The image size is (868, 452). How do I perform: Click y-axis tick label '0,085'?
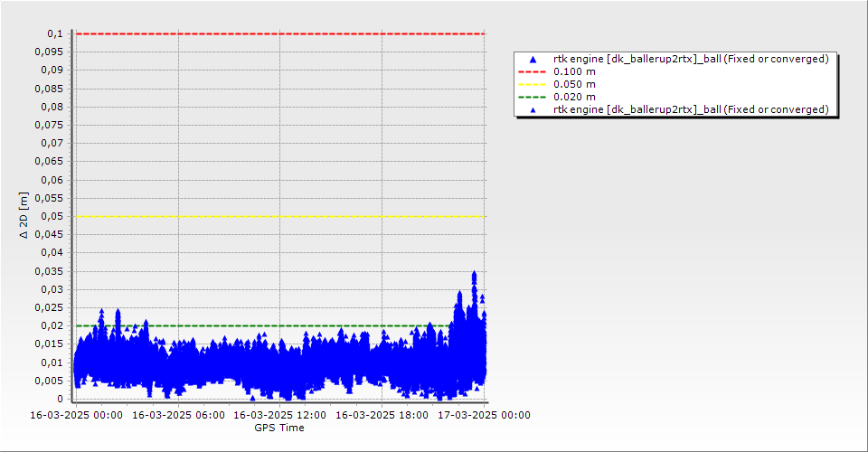click(49, 89)
